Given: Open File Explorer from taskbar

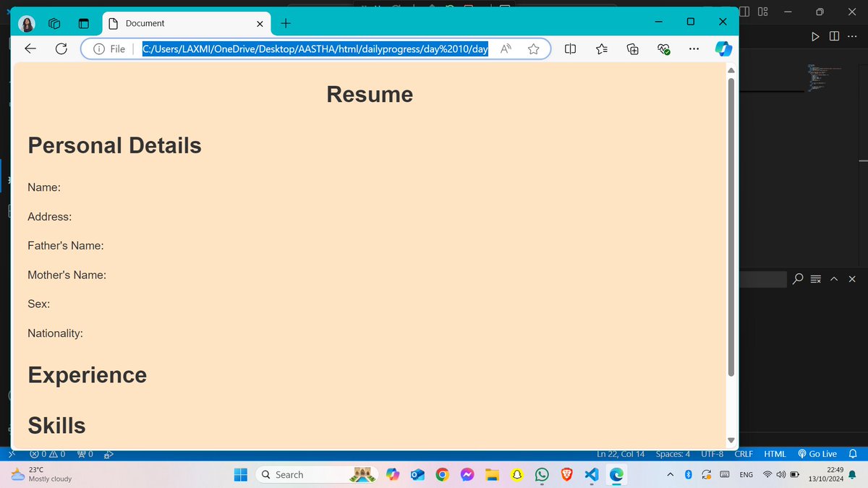Looking at the screenshot, I should 493,475.
